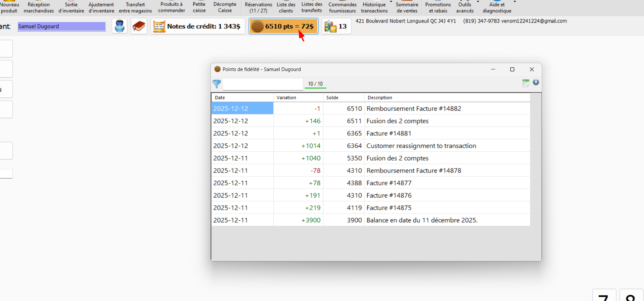Open Notes de crédit 1 343$
The width and height of the screenshot is (644, 301).
(x=198, y=26)
